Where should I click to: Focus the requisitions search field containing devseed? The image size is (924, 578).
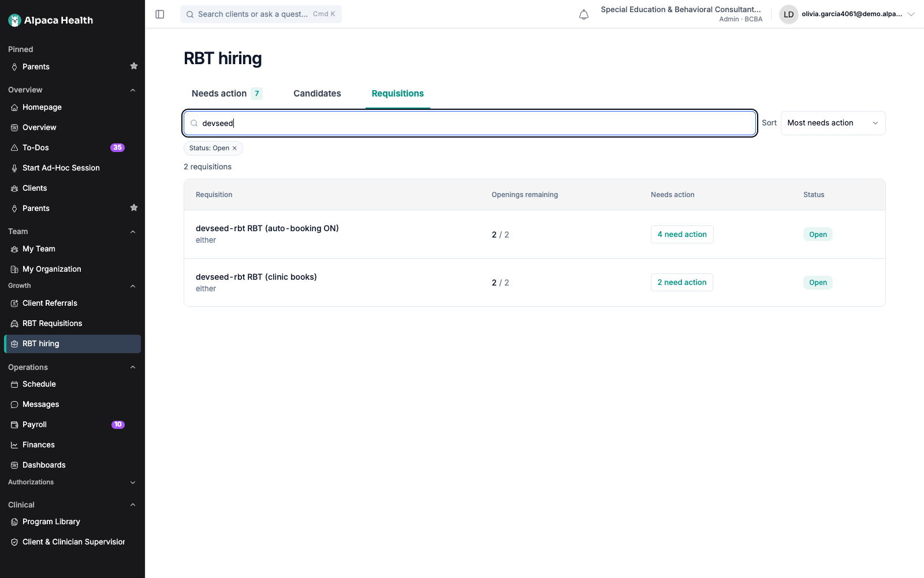click(470, 123)
